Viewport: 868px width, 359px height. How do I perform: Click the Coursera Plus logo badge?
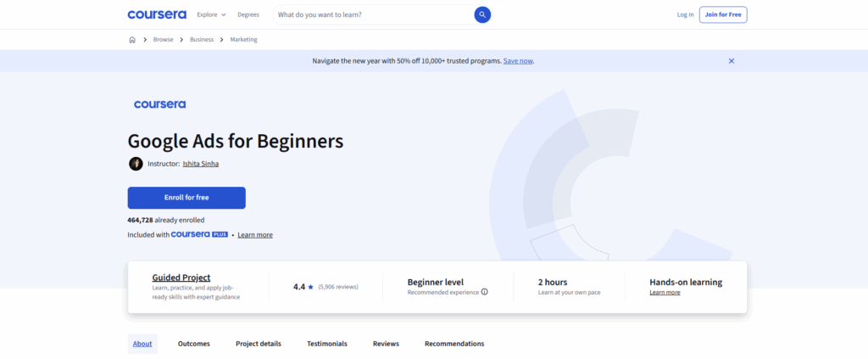[199, 234]
